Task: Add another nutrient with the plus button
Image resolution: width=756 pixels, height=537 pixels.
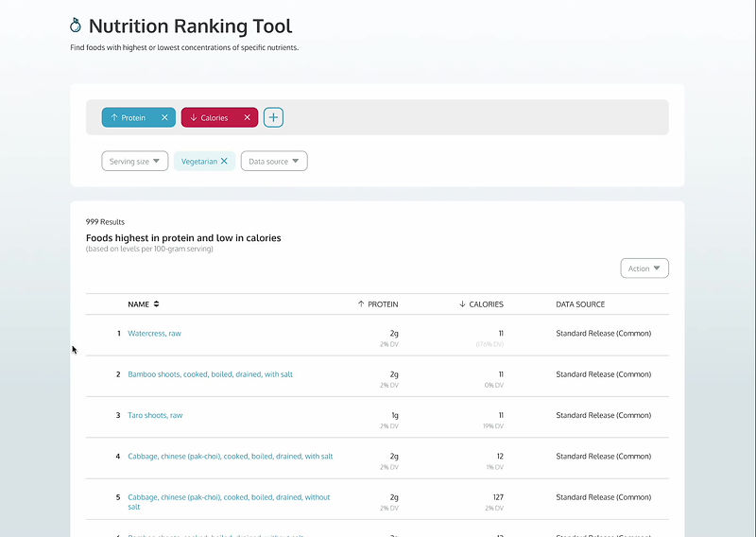Action: [273, 117]
